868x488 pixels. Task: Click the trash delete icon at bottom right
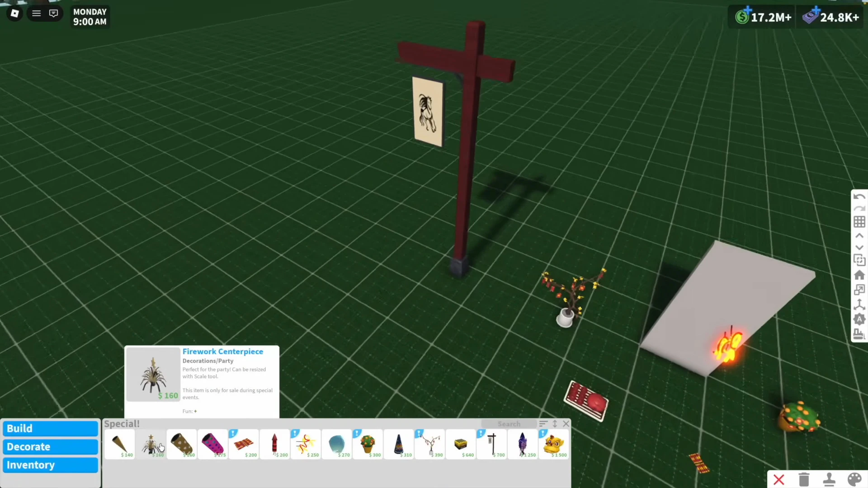[804, 479]
